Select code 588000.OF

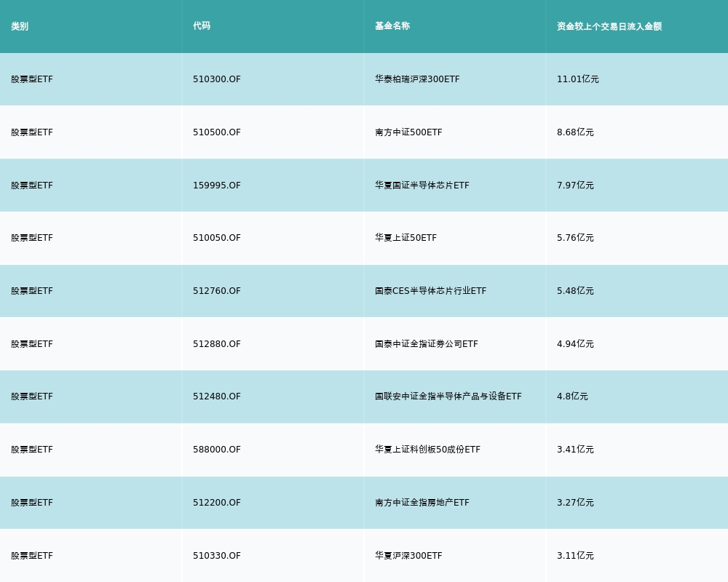point(217,450)
